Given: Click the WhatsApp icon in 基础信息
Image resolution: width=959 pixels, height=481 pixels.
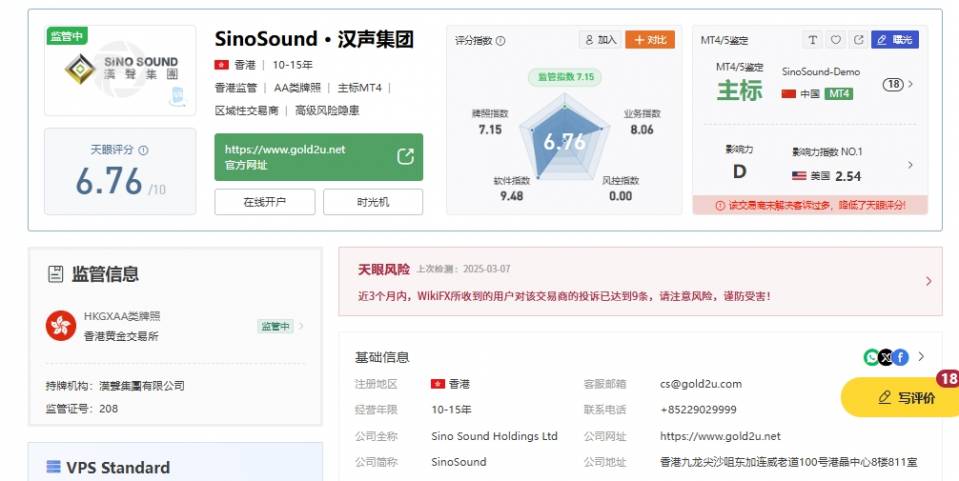Looking at the screenshot, I should tap(871, 357).
